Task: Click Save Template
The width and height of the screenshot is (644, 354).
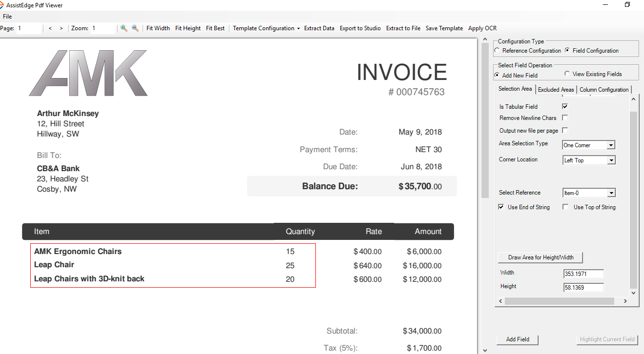Action: [x=444, y=28]
